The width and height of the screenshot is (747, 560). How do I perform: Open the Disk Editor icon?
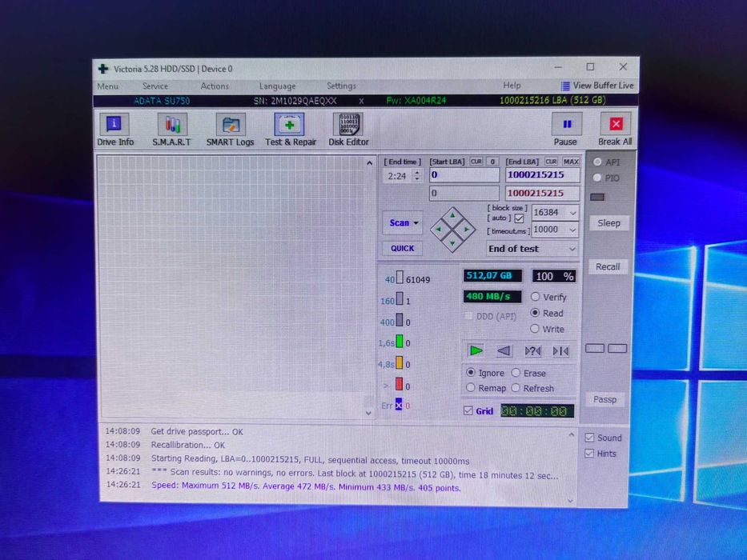(348, 125)
